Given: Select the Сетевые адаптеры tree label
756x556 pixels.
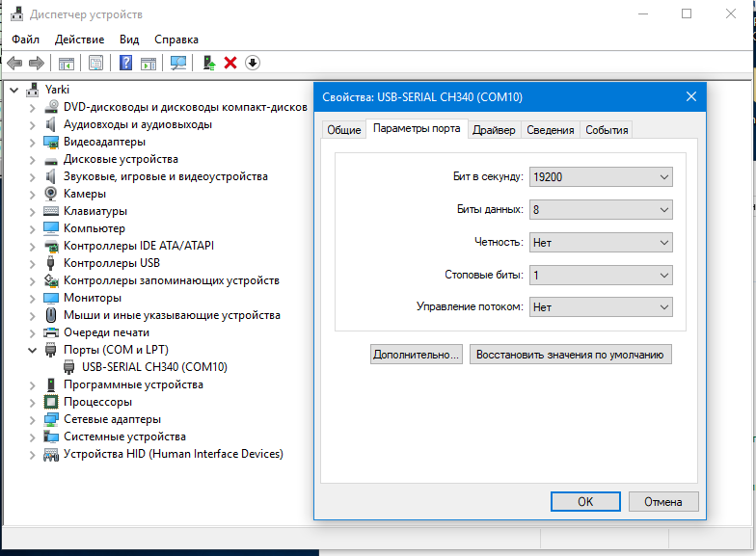Looking at the screenshot, I should coord(112,419).
